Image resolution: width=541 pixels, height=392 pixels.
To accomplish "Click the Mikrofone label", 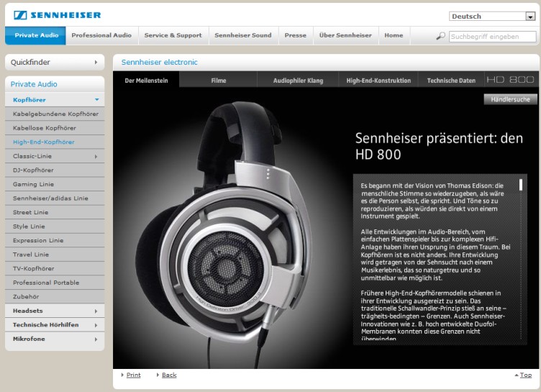I will coord(29,339).
